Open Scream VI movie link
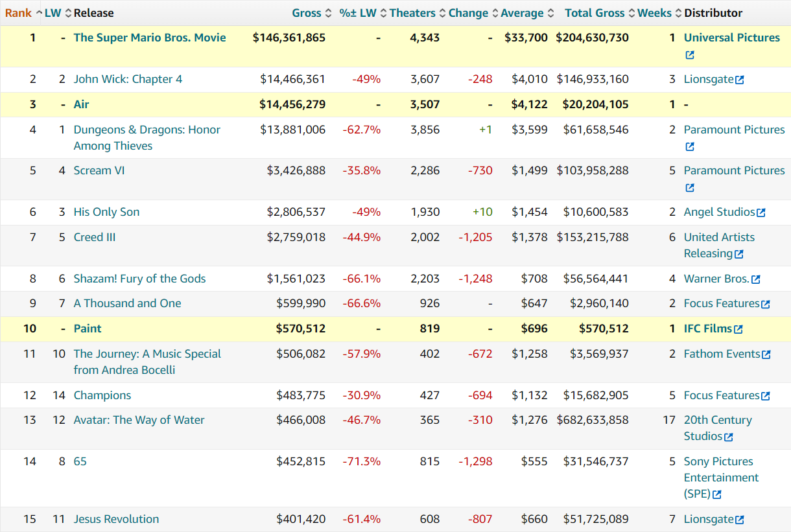The width and height of the screenshot is (791, 532). [x=99, y=170]
